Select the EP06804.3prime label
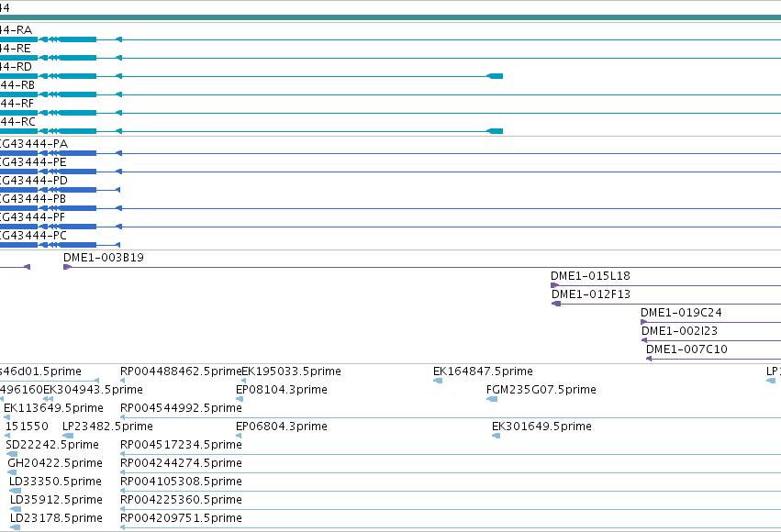781x532 pixels. tap(282, 427)
